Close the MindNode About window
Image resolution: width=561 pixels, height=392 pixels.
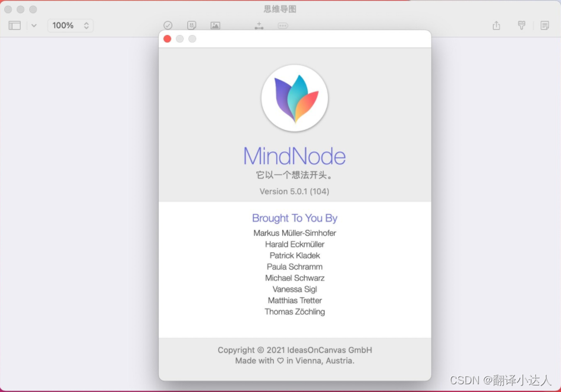[x=167, y=39]
